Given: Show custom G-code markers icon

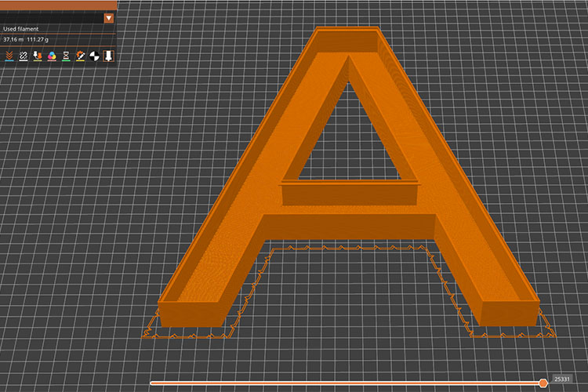Looking at the screenshot, I should [80, 56].
